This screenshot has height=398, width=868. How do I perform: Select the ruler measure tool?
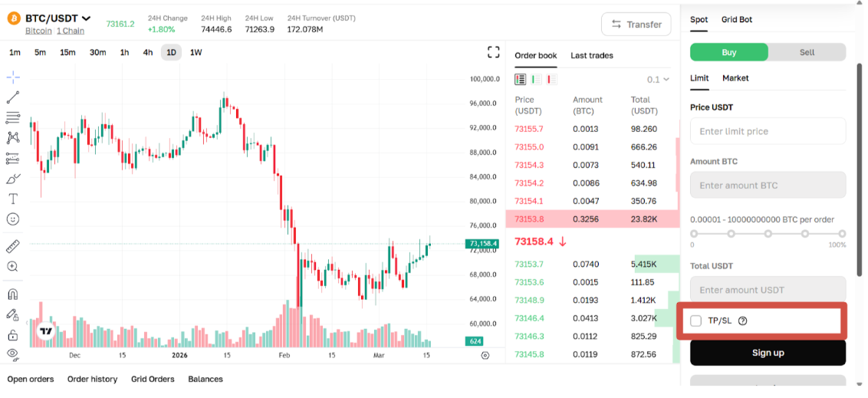13,246
